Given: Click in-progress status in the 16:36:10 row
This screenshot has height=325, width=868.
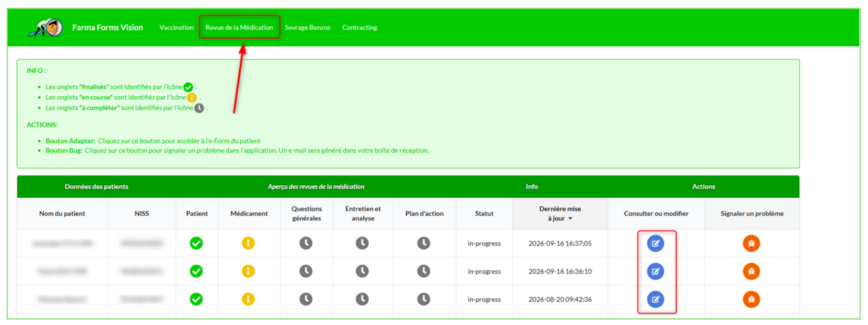Looking at the screenshot, I should click(484, 272).
